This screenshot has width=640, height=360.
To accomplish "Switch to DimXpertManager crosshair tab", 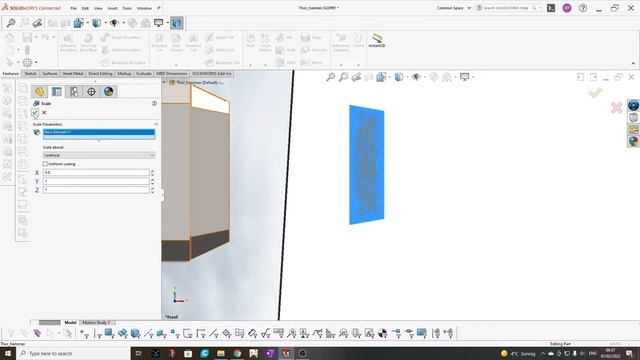I will pyautogui.click(x=91, y=91).
